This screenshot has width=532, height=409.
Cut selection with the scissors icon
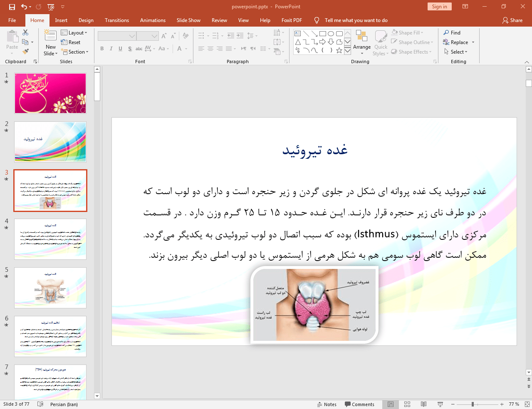(x=25, y=32)
